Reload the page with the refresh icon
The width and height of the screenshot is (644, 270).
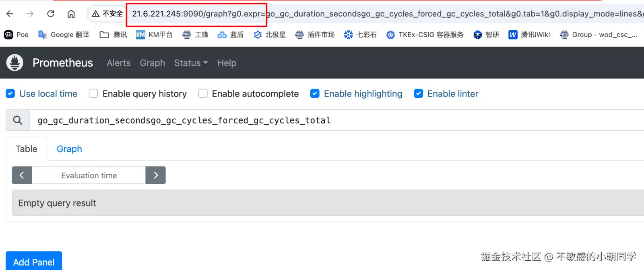coord(51,14)
